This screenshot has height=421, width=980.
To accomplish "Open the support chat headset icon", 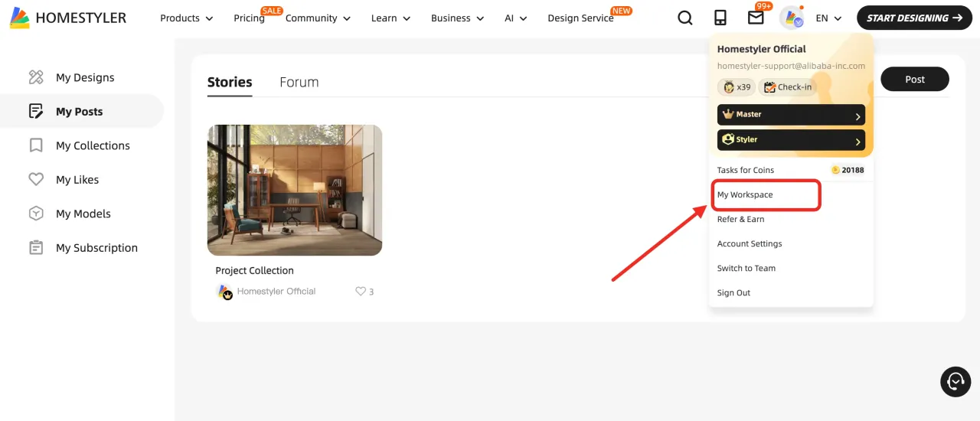I will 955,381.
